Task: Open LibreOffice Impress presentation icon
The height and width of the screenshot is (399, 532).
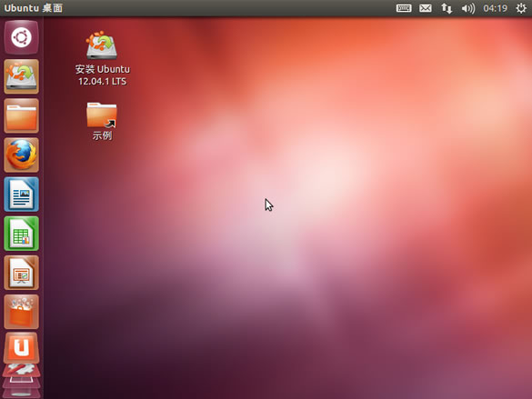Action: point(22,273)
